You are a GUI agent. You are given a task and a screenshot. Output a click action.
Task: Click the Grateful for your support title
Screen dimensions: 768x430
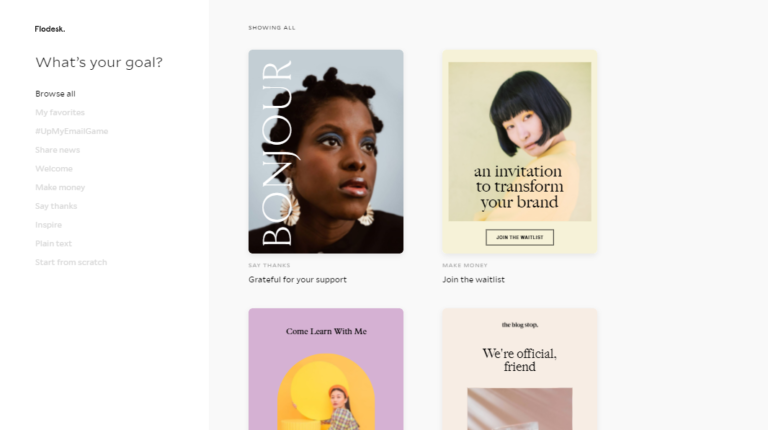click(x=297, y=280)
